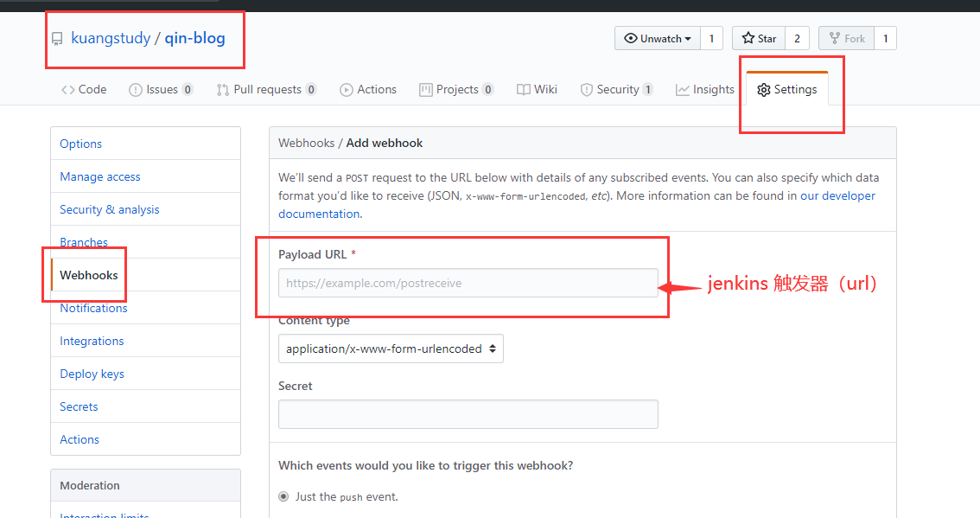
Task: Open Deploy keys settings
Action: (146, 374)
